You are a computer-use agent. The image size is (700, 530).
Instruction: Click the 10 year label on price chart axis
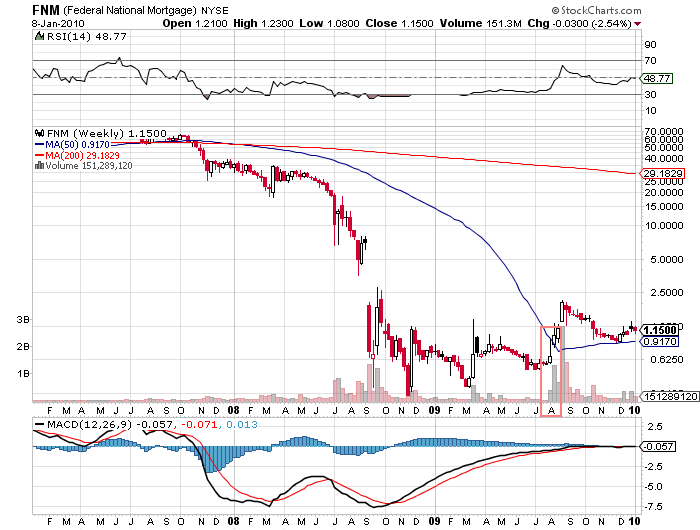click(x=634, y=410)
